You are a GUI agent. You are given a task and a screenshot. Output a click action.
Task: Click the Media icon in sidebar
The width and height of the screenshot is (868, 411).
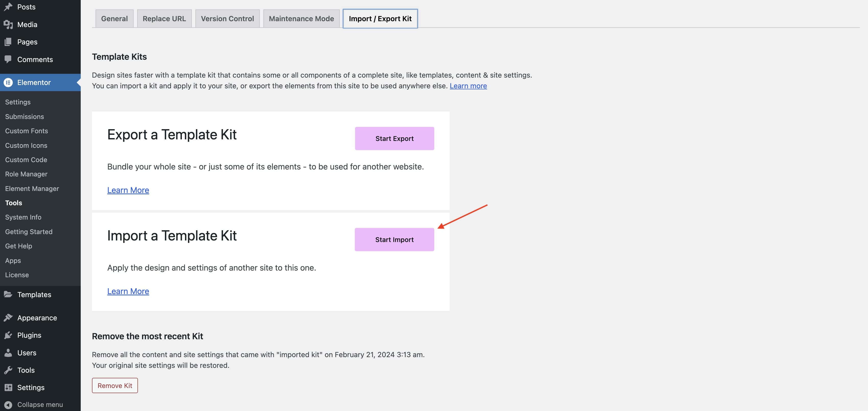tap(8, 24)
